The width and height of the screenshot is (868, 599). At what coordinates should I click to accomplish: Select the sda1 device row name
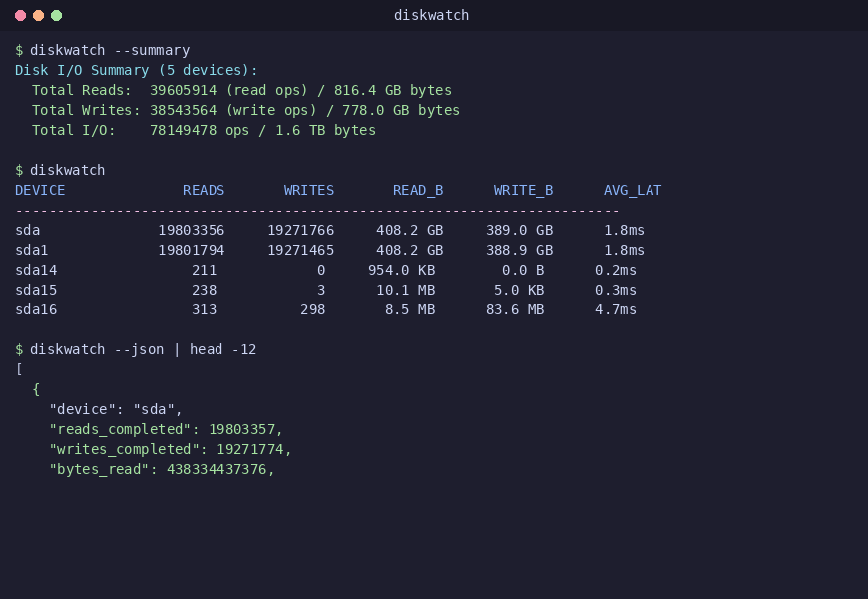tap(32, 250)
